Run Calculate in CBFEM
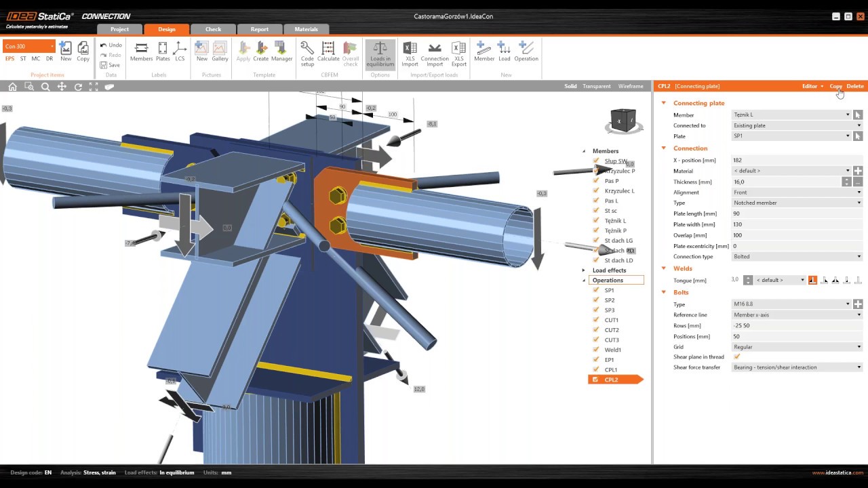868x488 pixels. pos(328,52)
